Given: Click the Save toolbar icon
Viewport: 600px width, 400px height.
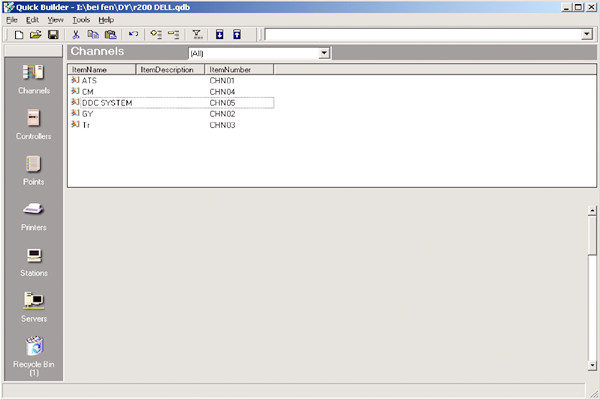Looking at the screenshot, I should click(53, 34).
